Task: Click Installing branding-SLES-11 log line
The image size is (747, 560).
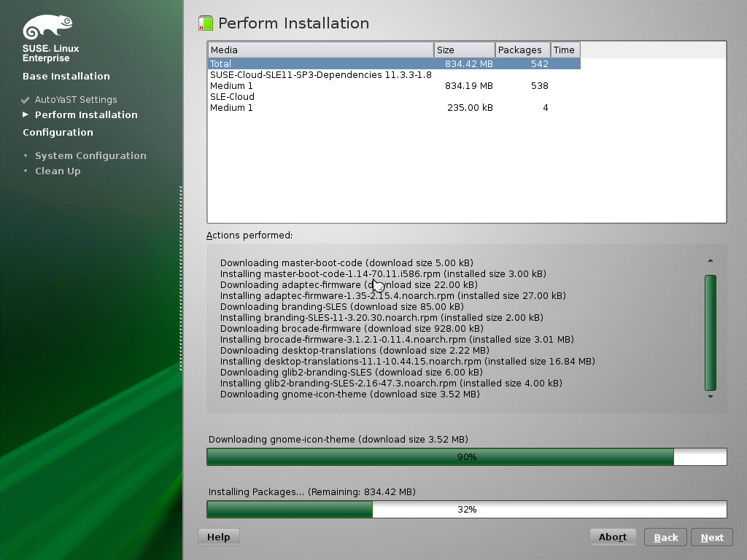Action: 382,318
